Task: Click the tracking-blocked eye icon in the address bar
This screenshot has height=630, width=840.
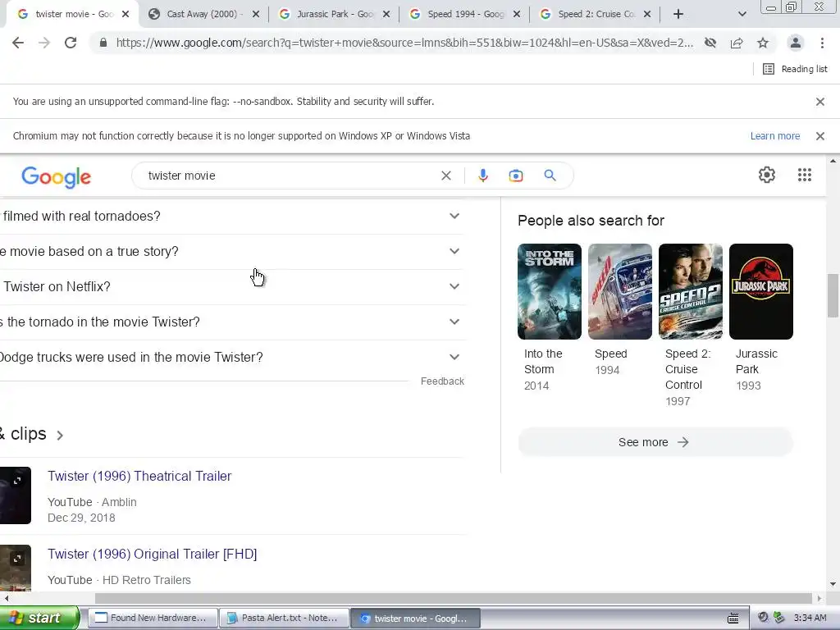Action: [x=710, y=43]
